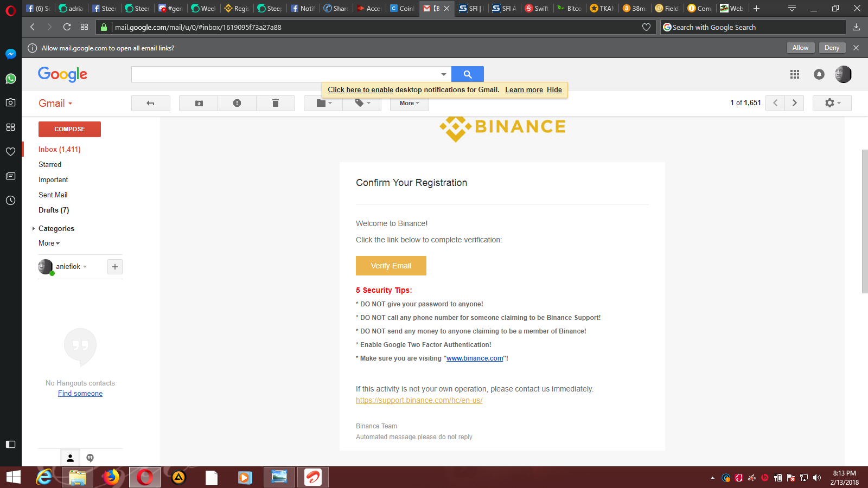Screen dimensions: 868x488
Task: Open aniefiok Hangouts status dropdown
Action: point(71,267)
